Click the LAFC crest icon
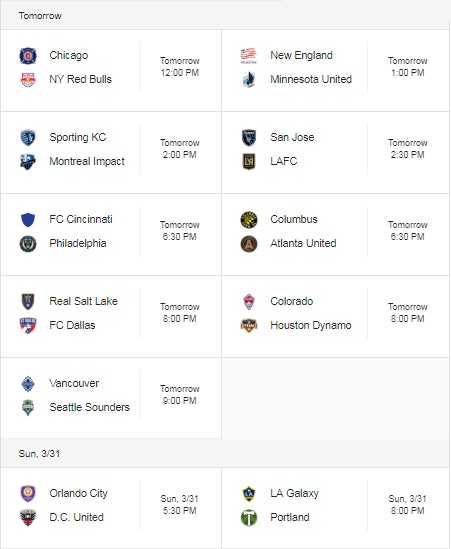Image resolution: width=451 pixels, height=549 pixels. pos(249,161)
